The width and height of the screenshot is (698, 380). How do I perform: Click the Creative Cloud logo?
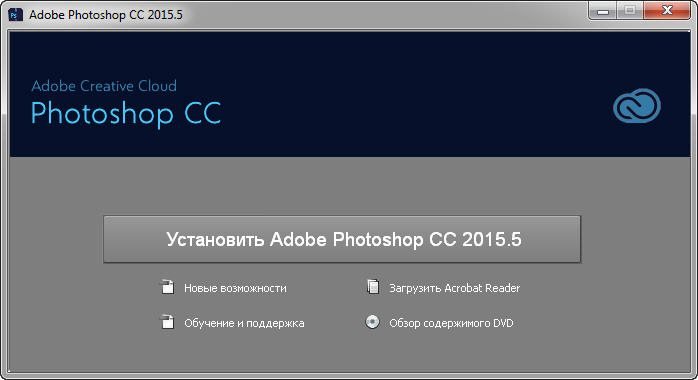coord(637,105)
